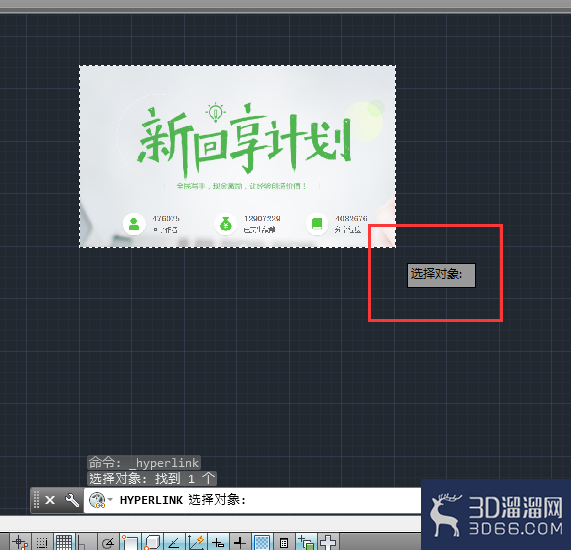Toggle Snap Mode dotted icon
The height and width of the screenshot is (550, 571).
point(42,542)
